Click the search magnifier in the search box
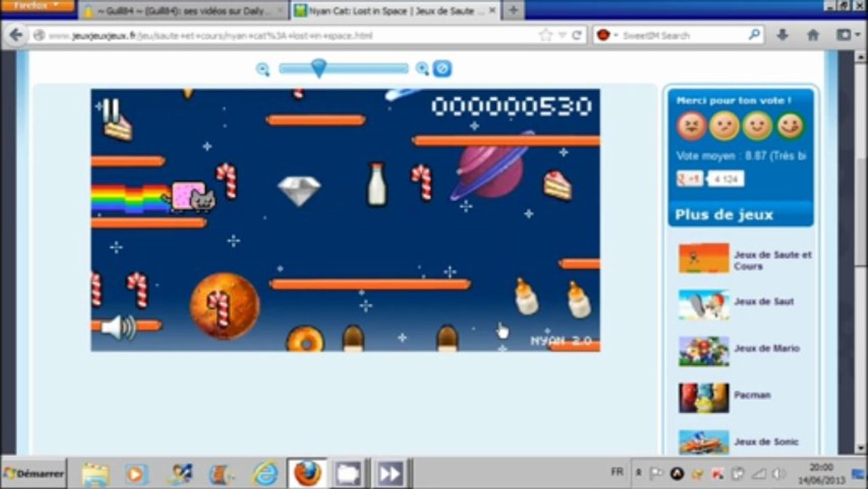868x489 pixels. click(x=754, y=35)
